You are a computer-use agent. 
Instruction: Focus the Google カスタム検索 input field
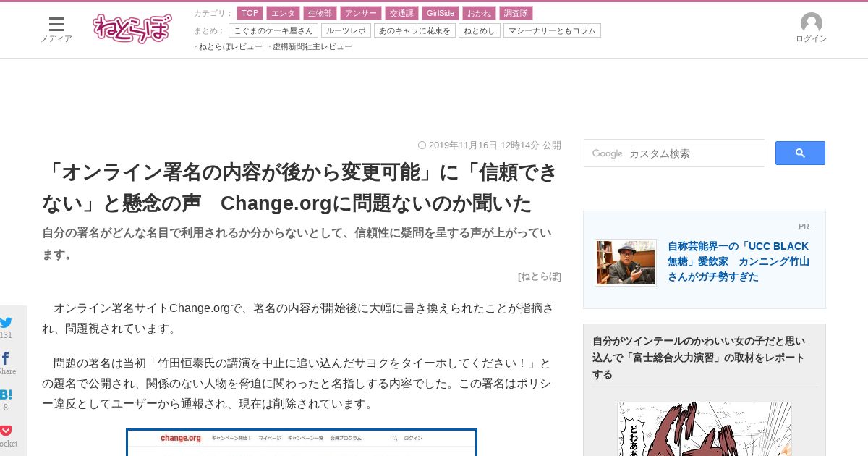[674, 153]
